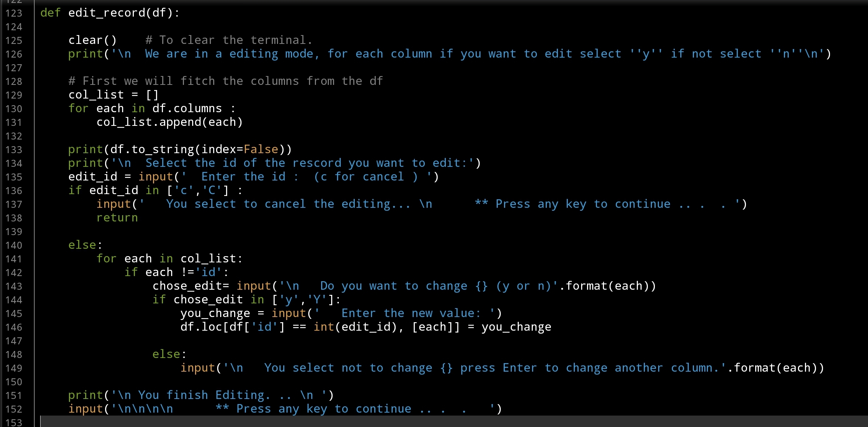
Task: Click the edit_record function name
Action: 107,13
